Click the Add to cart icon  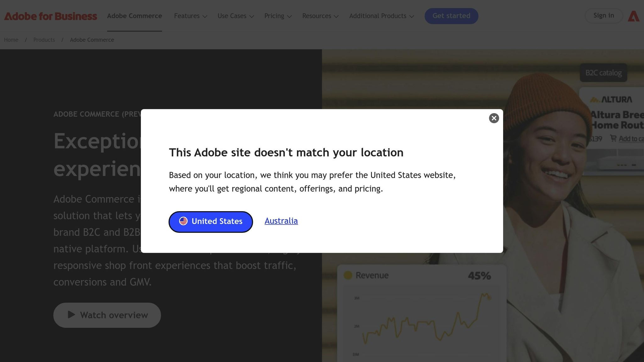pos(613,138)
